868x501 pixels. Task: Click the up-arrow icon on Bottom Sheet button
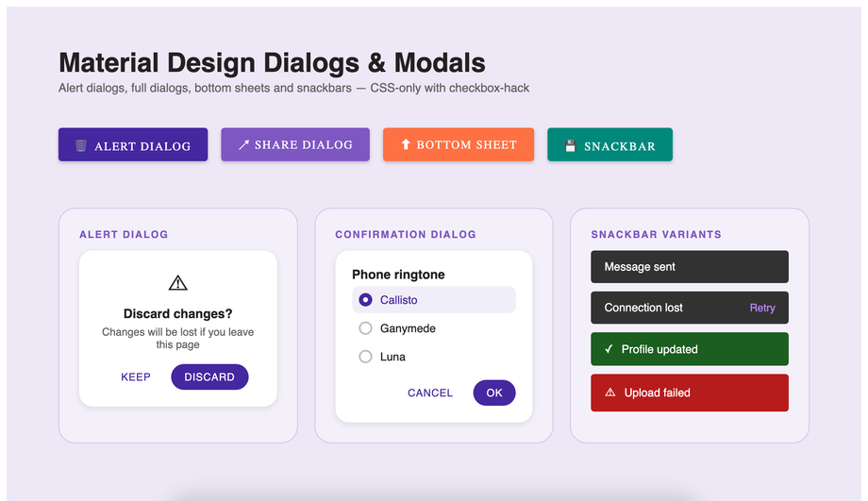coord(406,144)
